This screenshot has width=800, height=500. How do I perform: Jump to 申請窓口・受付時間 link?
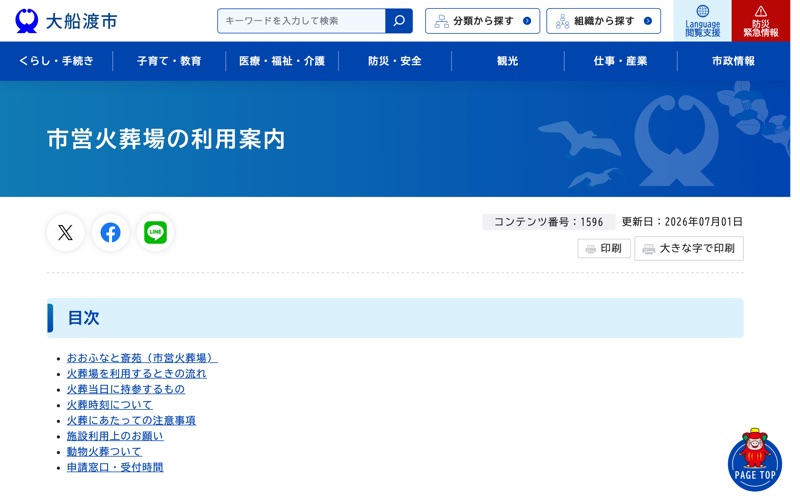pos(115,467)
